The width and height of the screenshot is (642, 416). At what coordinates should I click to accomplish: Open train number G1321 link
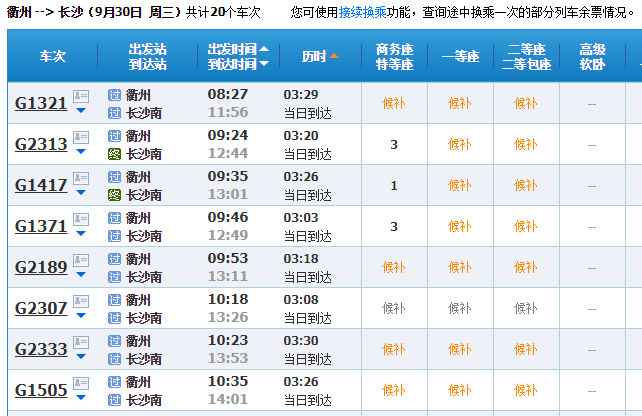click(x=41, y=103)
